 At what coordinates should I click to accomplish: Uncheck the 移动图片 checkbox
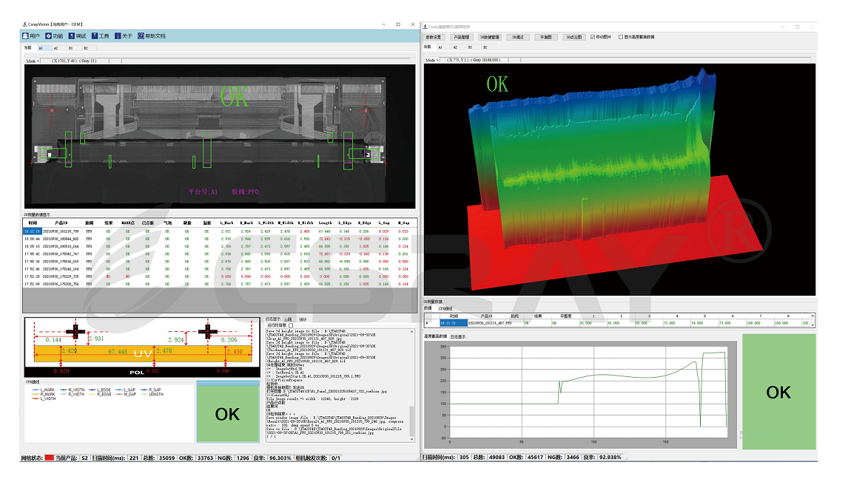[593, 36]
